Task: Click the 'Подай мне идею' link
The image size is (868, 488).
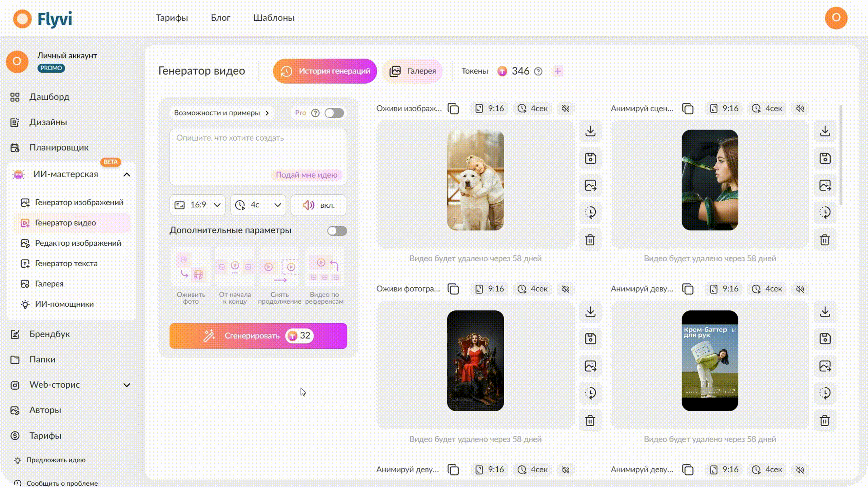Action: [x=307, y=175]
